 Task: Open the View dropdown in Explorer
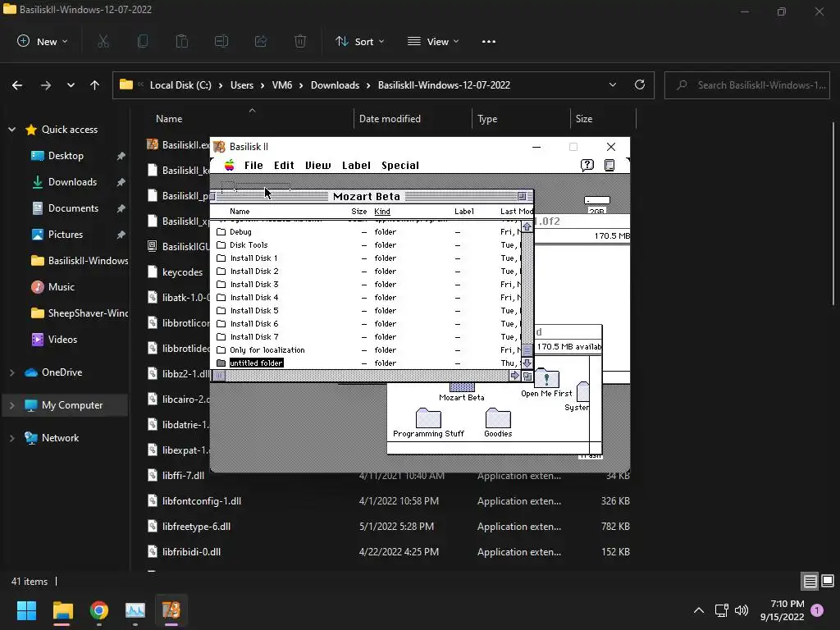pos(433,41)
